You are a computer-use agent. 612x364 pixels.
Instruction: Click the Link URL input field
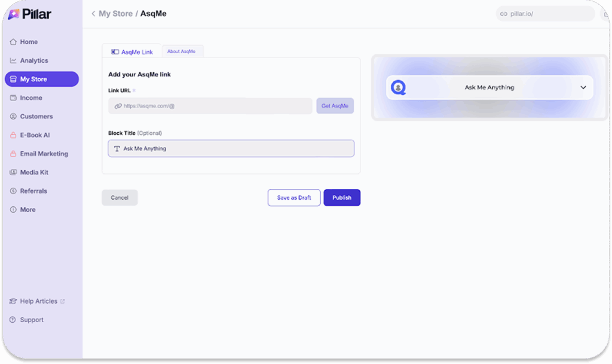tap(210, 106)
